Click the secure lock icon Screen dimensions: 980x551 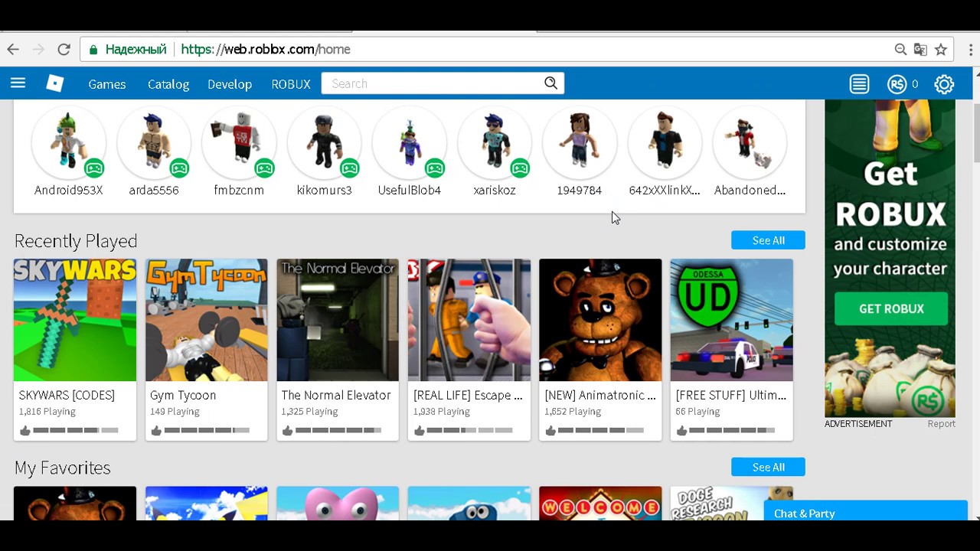[93, 50]
